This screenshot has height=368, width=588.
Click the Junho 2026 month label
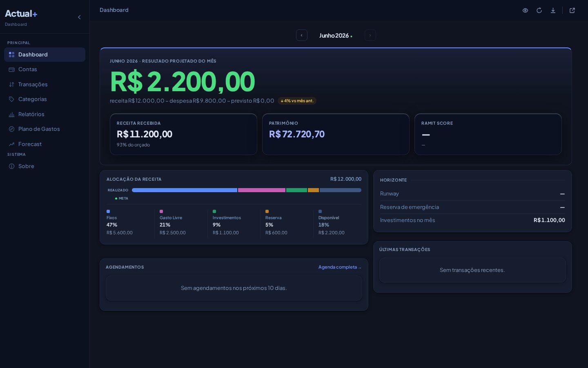point(336,36)
